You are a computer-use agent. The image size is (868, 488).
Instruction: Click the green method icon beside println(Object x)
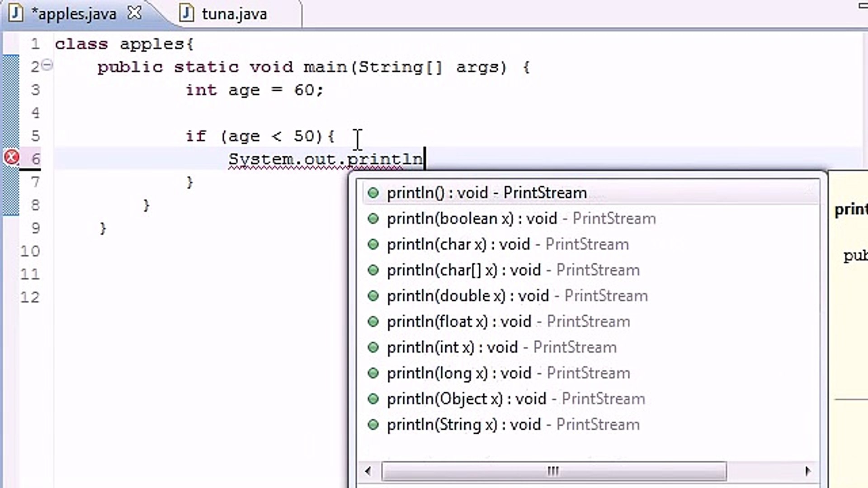[373, 399]
